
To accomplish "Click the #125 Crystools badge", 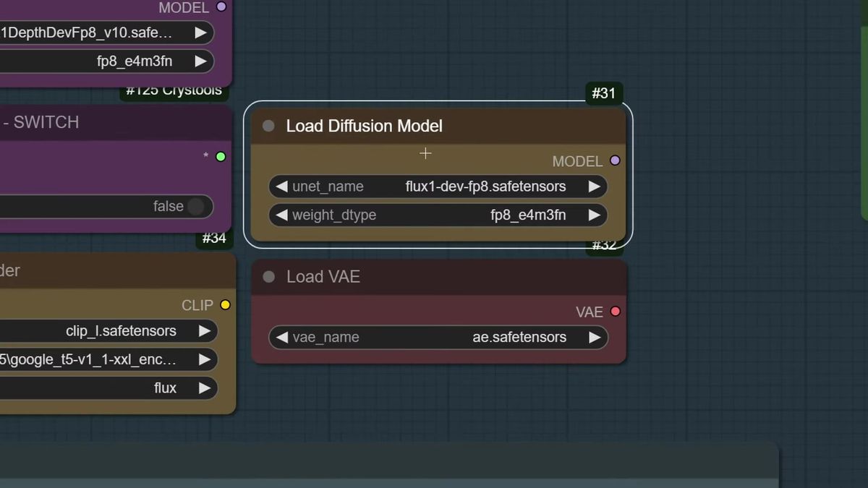I will pyautogui.click(x=174, y=91).
